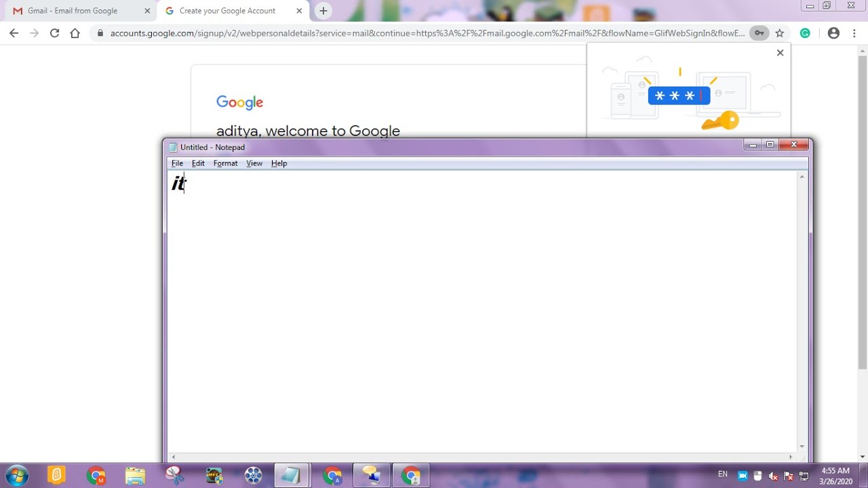View site security lock info
This screenshot has height=488, width=868.
(100, 33)
